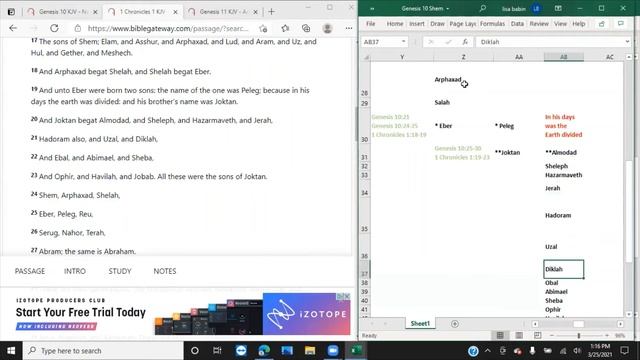Open the browser profile avatar

point(327,28)
